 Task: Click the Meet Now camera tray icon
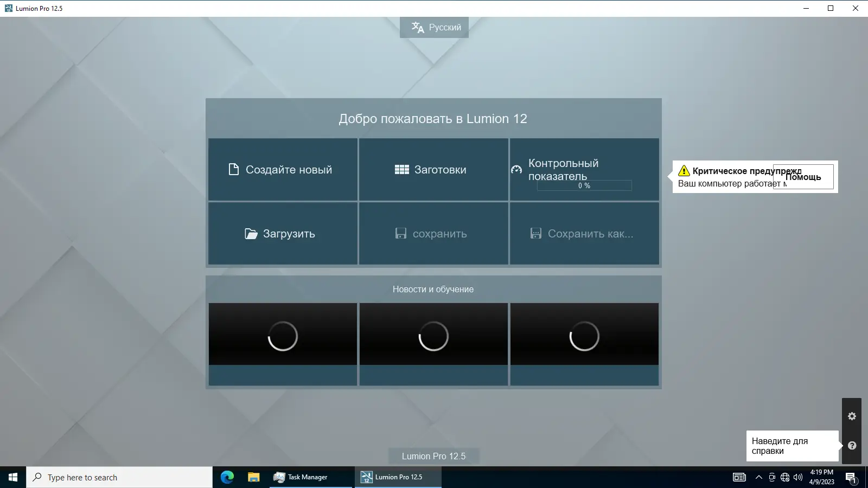click(x=772, y=477)
